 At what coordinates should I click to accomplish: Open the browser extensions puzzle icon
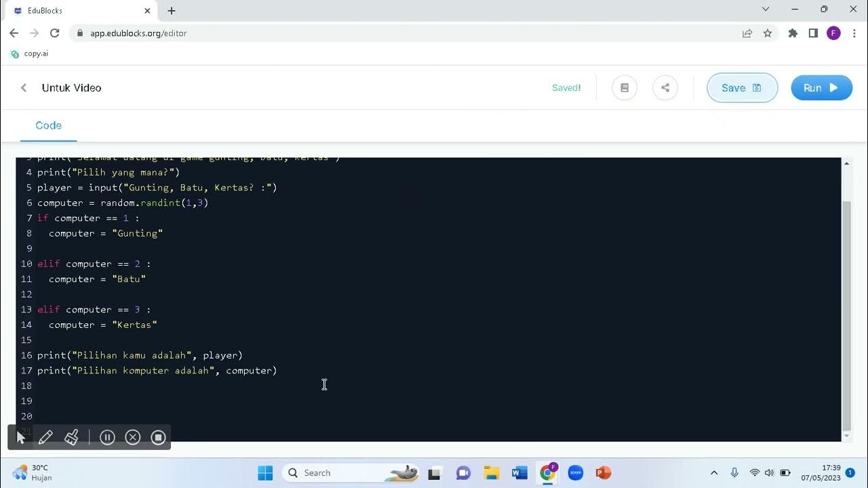pyautogui.click(x=793, y=33)
